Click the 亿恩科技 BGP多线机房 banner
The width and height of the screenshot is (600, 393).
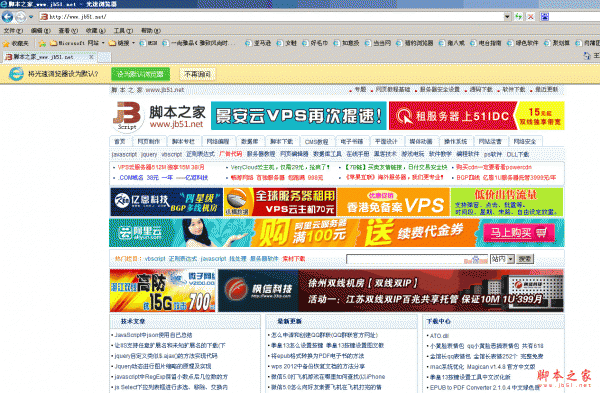(x=166, y=202)
